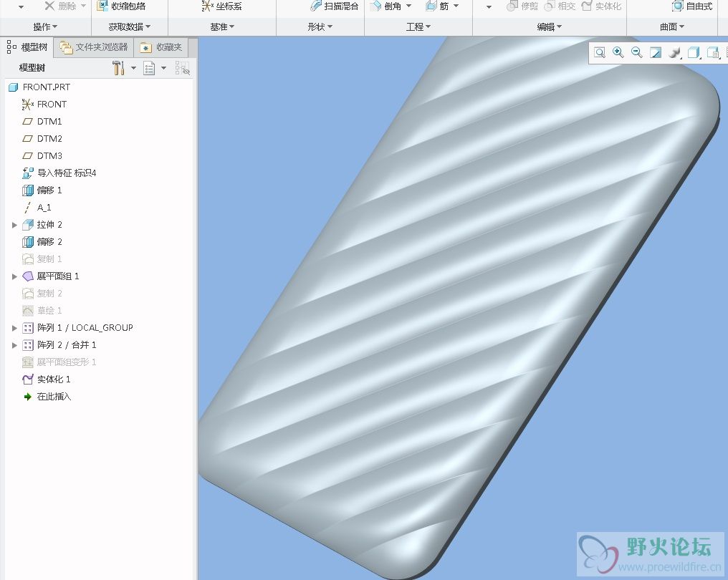Screen dimensions: 728x580
Task: Open model tree settings hammer icon
Action: 118,68
